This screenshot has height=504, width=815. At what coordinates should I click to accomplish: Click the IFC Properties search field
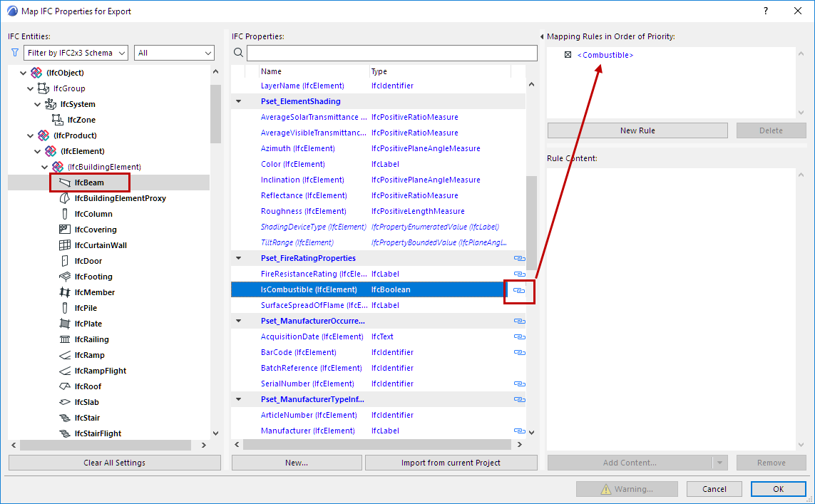392,53
